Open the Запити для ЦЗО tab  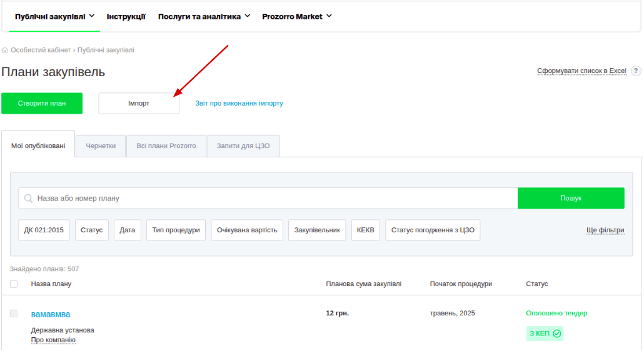[x=243, y=146]
